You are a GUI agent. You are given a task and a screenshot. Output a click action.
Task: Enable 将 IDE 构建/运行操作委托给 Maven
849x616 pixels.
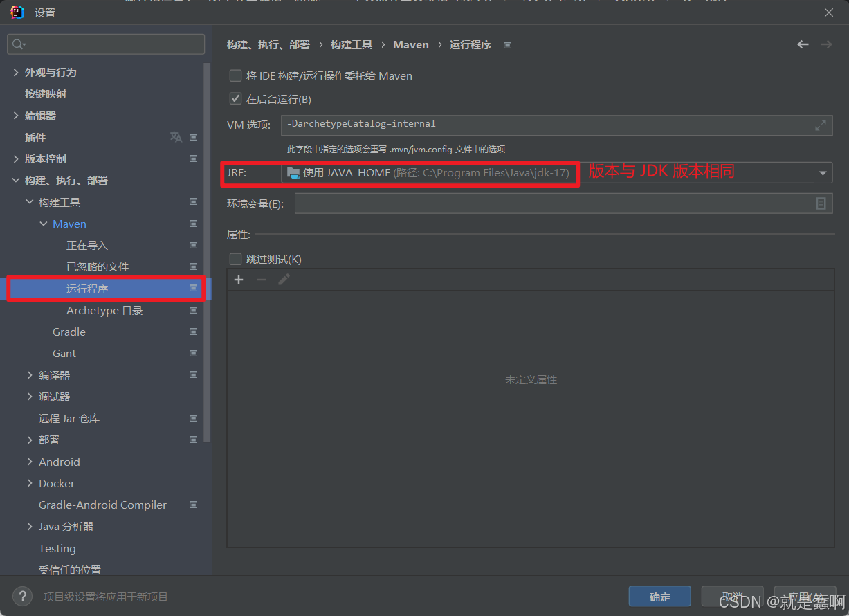tap(236, 75)
